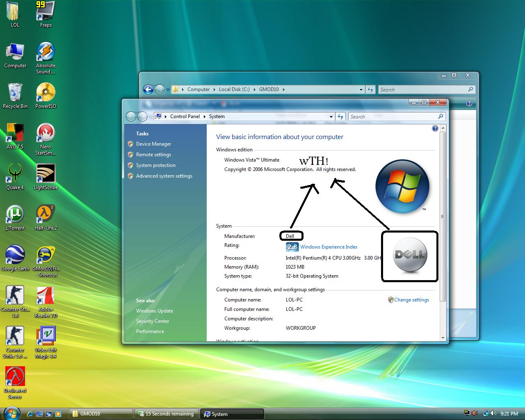The width and height of the screenshot is (525, 420).
Task: Open Windows Update under See also
Action: (155, 311)
